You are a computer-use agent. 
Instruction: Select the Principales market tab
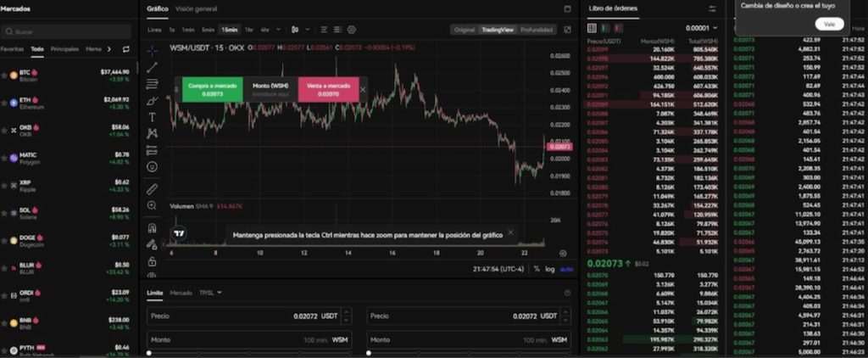point(64,49)
